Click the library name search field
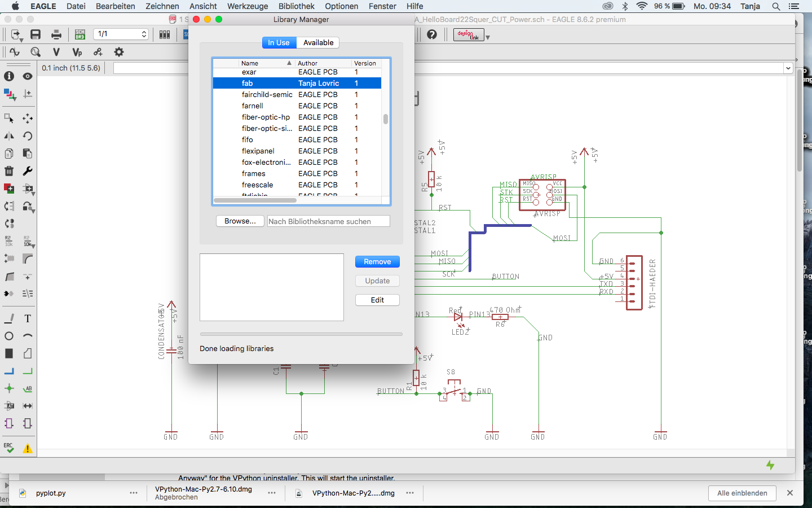The height and width of the screenshot is (508, 812). [x=328, y=221]
